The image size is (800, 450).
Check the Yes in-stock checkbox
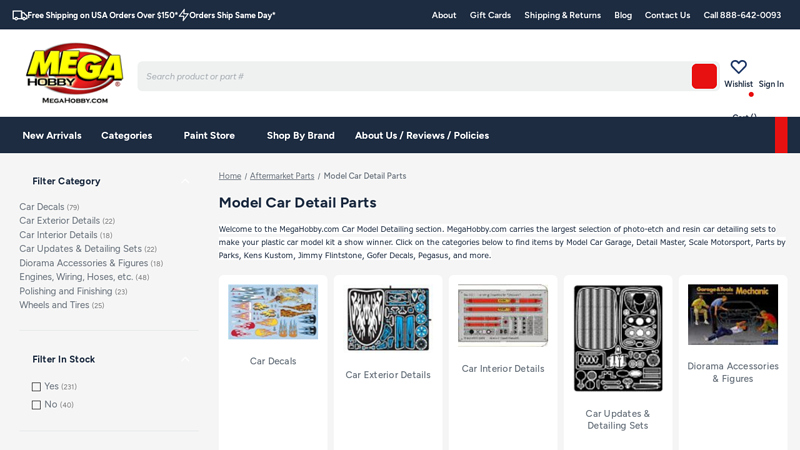(36, 387)
